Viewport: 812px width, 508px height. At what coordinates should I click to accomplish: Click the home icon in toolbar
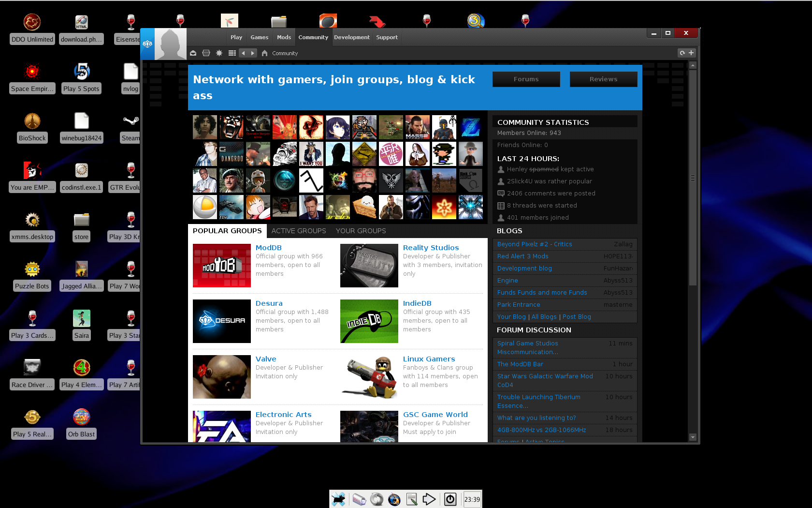[264, 53]
